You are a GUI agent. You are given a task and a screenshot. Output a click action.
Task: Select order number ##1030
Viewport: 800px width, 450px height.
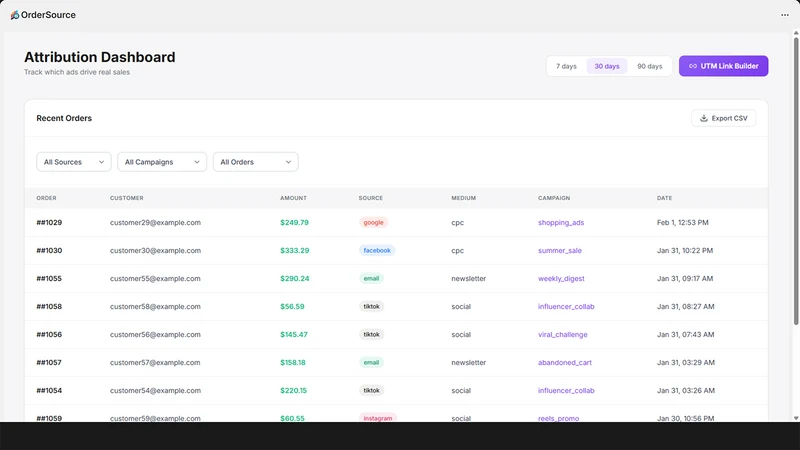(x=49, y=251)
